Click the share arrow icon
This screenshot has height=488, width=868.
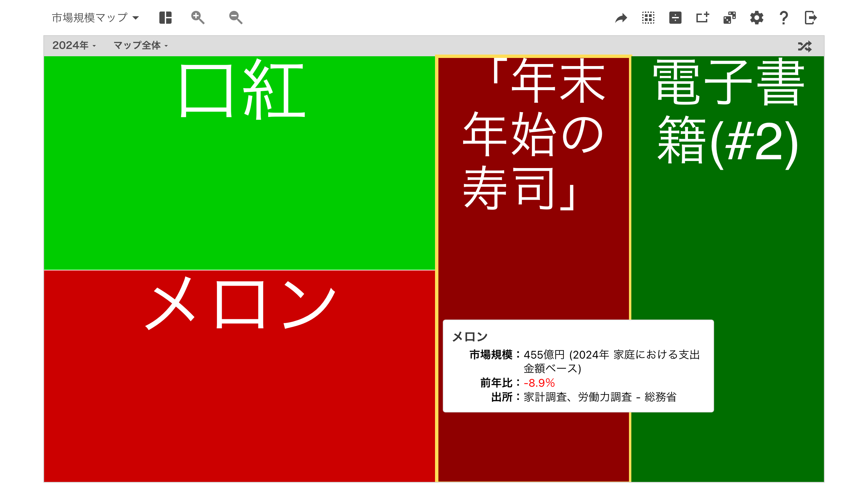pos(621,18)
